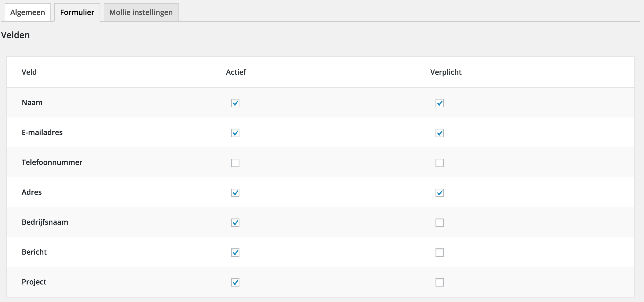Open the Formulier tab

(77, 12)
